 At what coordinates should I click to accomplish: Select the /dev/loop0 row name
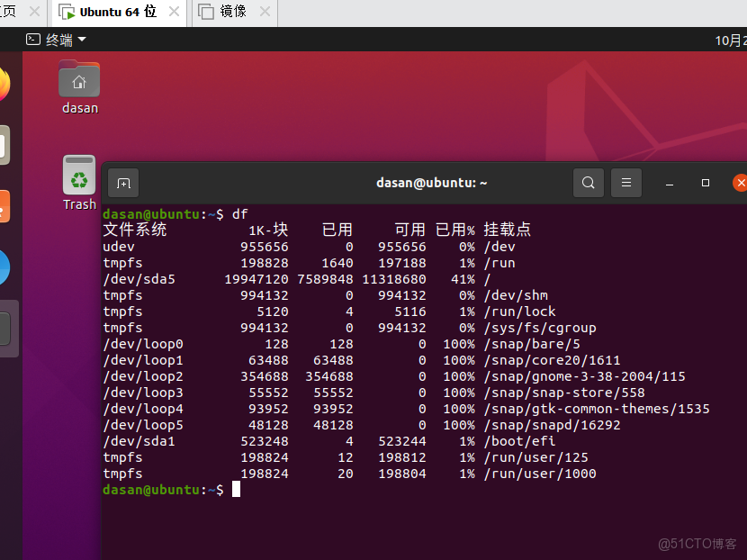point(143,344)
